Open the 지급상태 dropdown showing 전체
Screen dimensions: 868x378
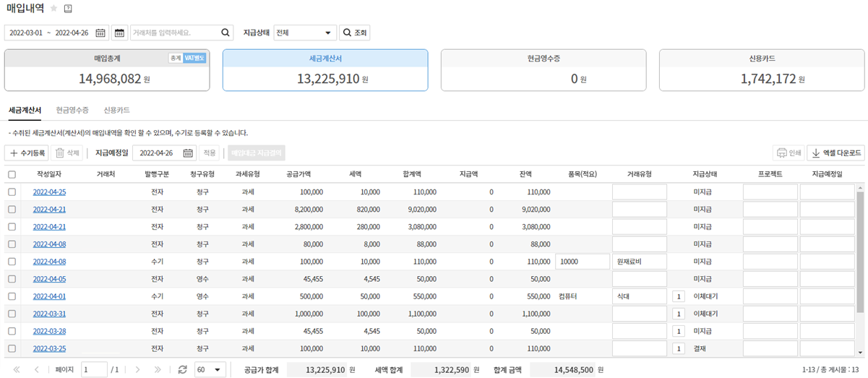(305, 33)
